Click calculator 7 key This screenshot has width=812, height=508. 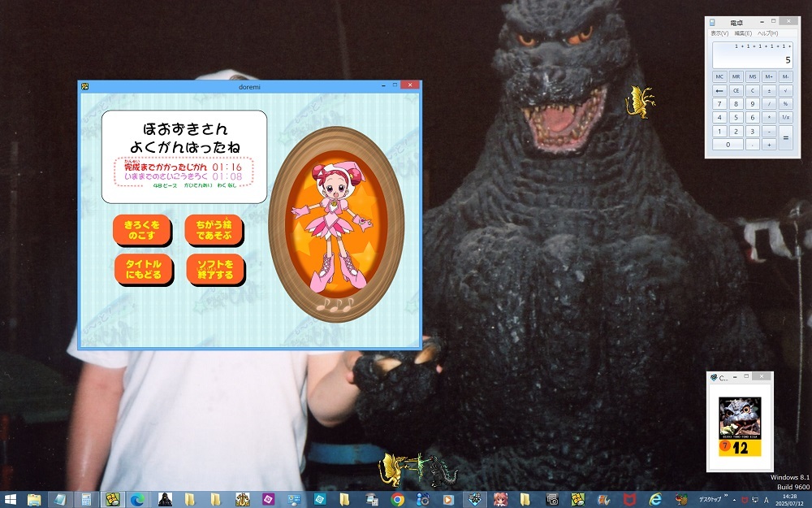pyautogui.click(x=719, y=104)
